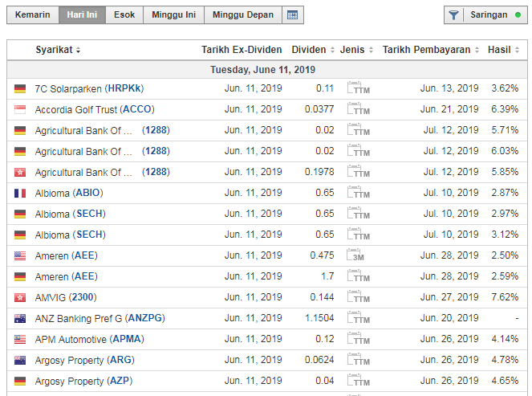Click the 3M type icon for Ameren

355,255
